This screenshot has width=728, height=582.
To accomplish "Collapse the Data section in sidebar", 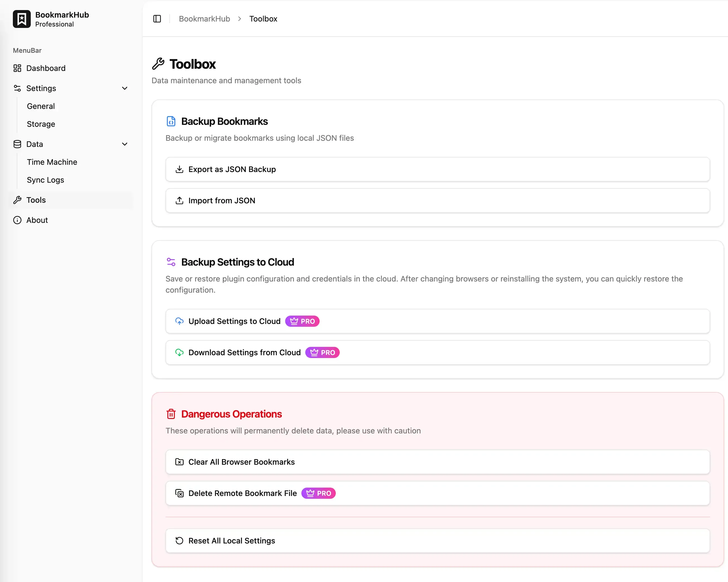I will pyautogui.click(x=125, y=144).
